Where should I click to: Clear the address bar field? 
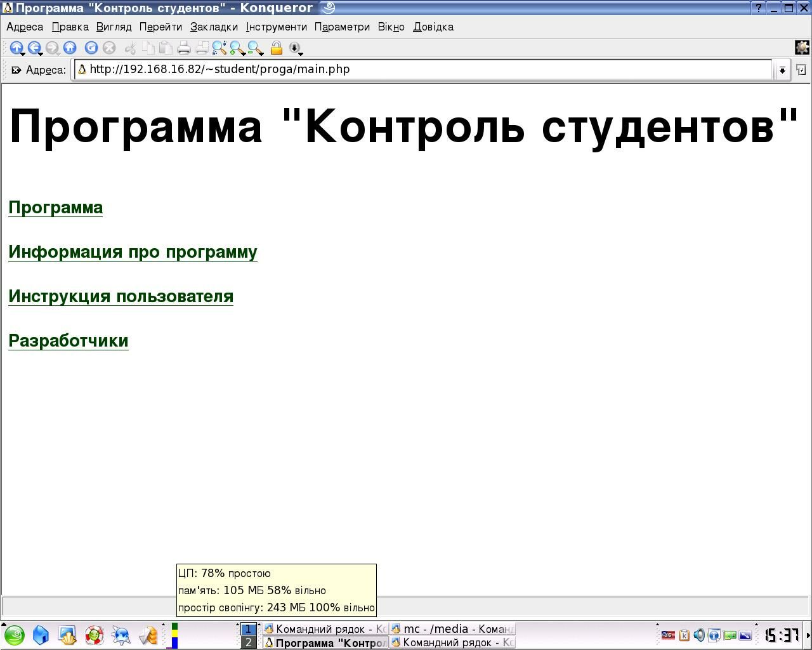[16, 70]
